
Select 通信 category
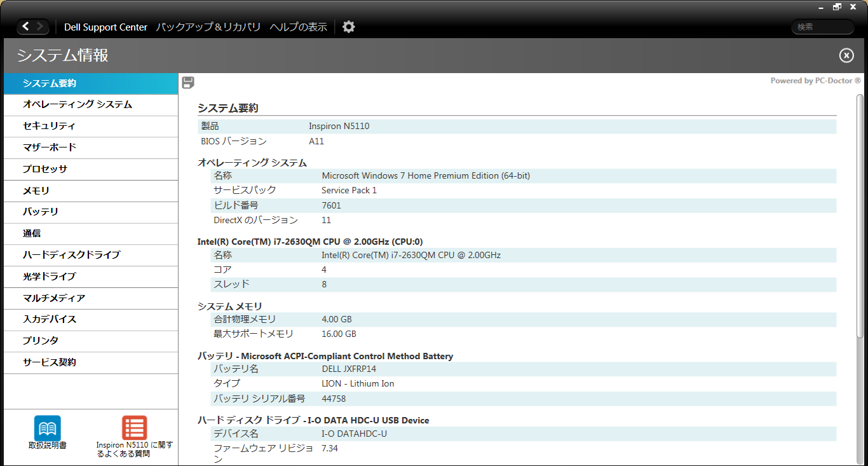pos(91,233)
